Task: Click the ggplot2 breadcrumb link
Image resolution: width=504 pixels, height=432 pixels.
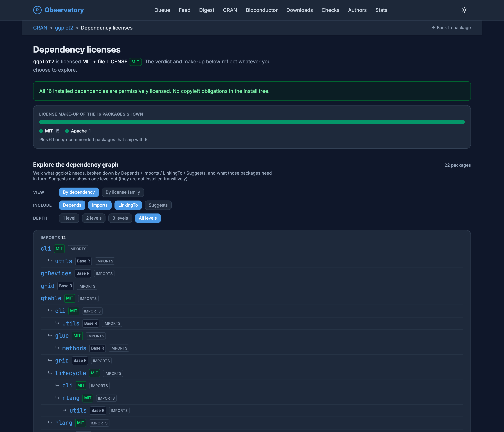Action: (64, 28)
